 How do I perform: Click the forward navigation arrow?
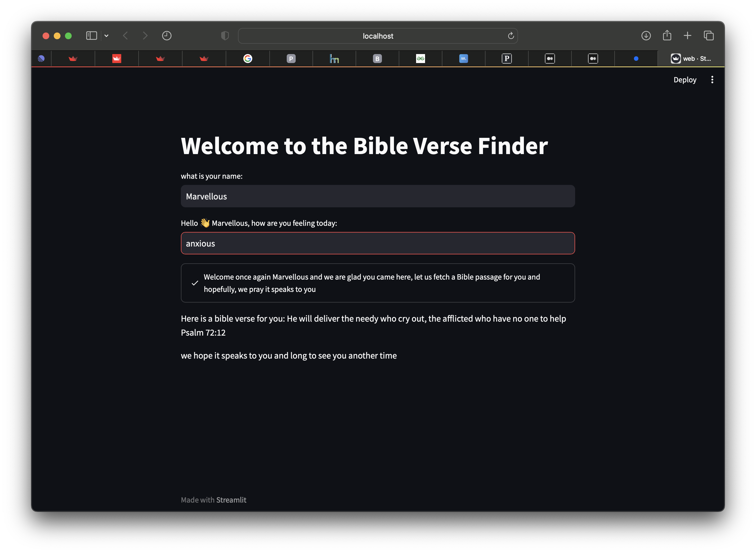145,36
